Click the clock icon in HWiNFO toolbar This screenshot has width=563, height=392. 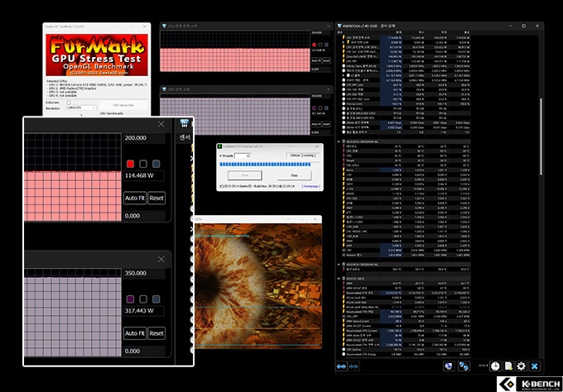[x=494, y=366]
